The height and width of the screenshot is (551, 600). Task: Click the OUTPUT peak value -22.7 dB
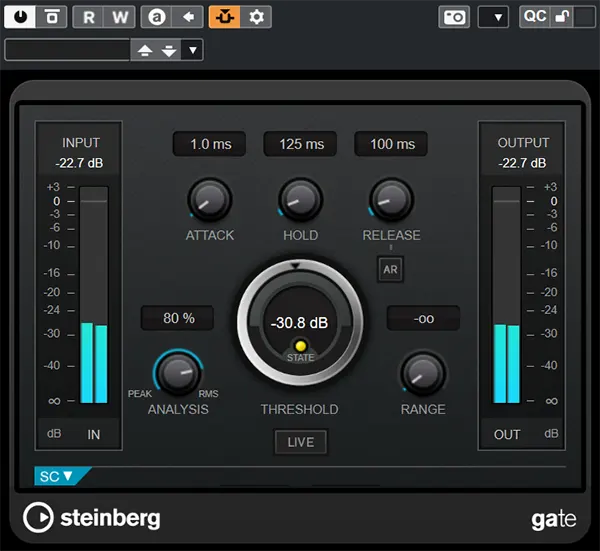coord(522,163)
